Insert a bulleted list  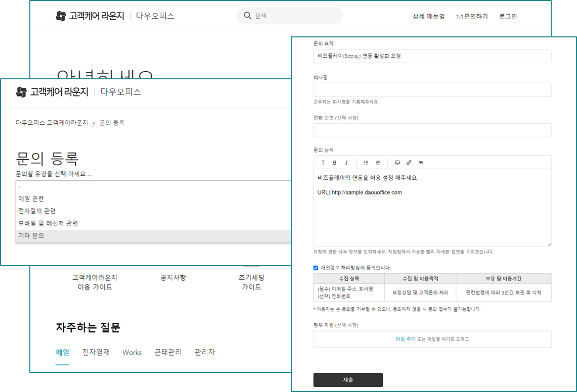[x=366, y=163]
